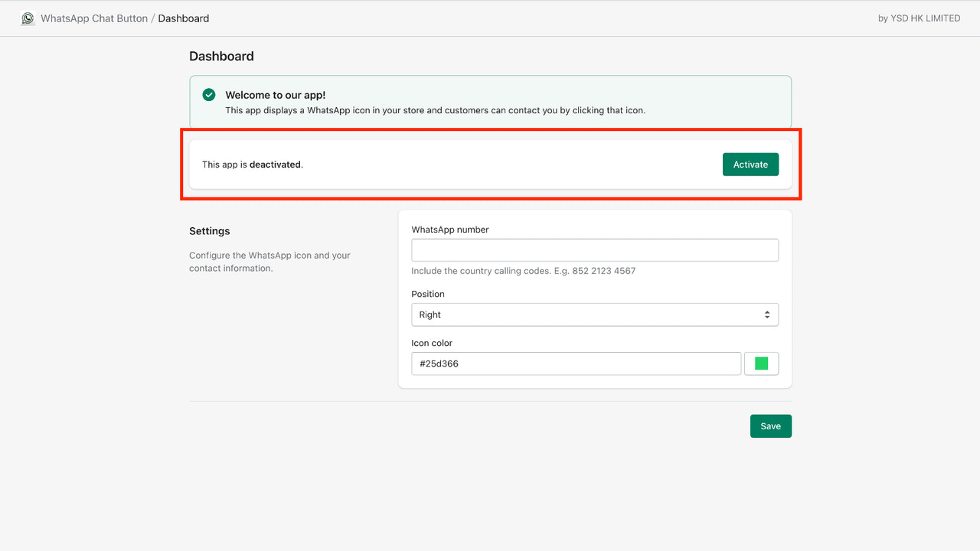Click the "Configure the WhatsApp icon" description
The image size is (980, 551).
coord(269,262)
